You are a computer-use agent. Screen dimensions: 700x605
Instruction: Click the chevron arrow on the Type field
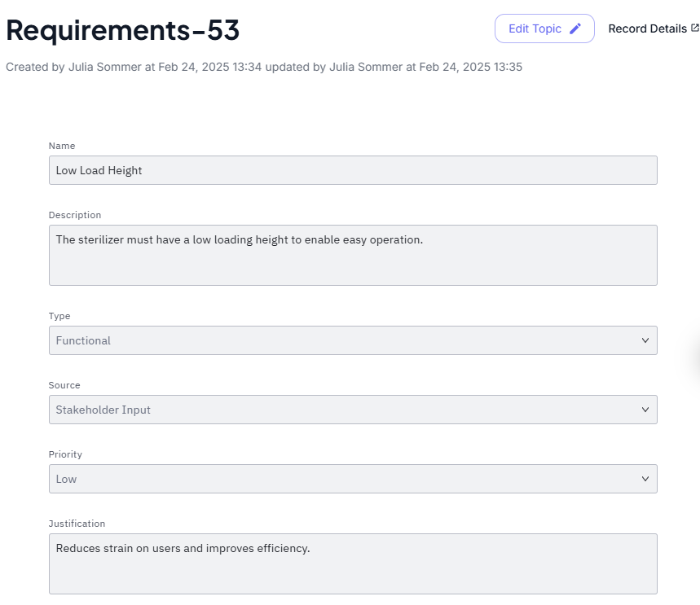tap(645, 340)
